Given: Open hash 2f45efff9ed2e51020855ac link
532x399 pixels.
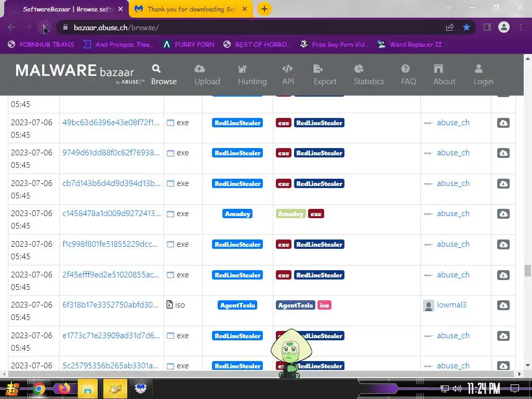Looking at the screenshot, I should click(x=111, y=274).
